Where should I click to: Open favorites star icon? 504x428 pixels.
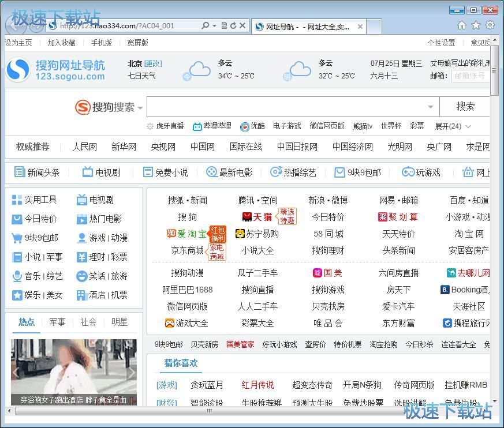[476, 25]
